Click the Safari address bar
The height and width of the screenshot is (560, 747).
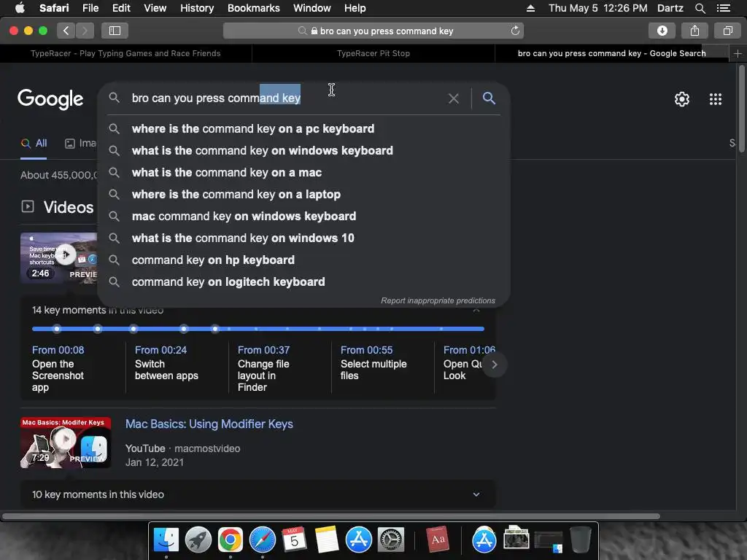[x=373, y=31]
